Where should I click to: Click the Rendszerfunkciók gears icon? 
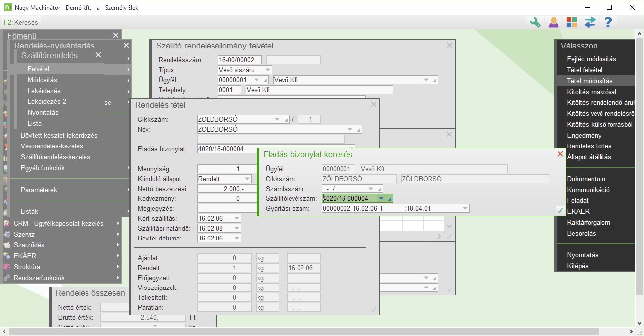[x=7, y=278]
